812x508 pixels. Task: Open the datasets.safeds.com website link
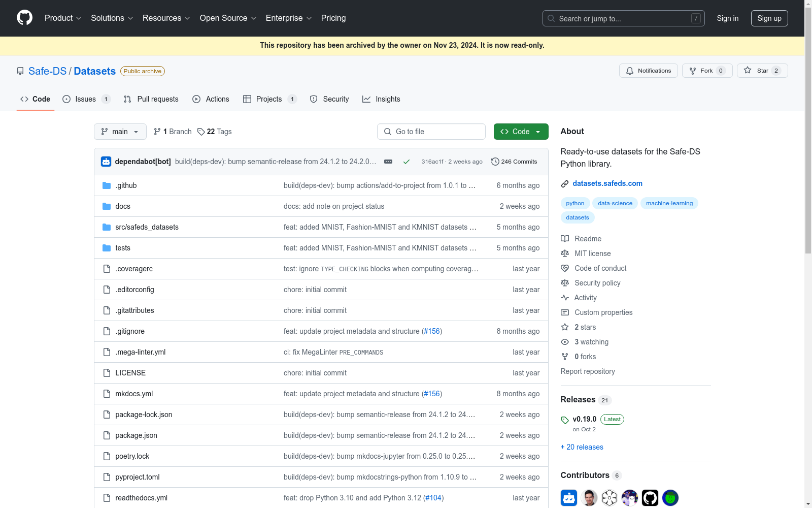point(607,183)
